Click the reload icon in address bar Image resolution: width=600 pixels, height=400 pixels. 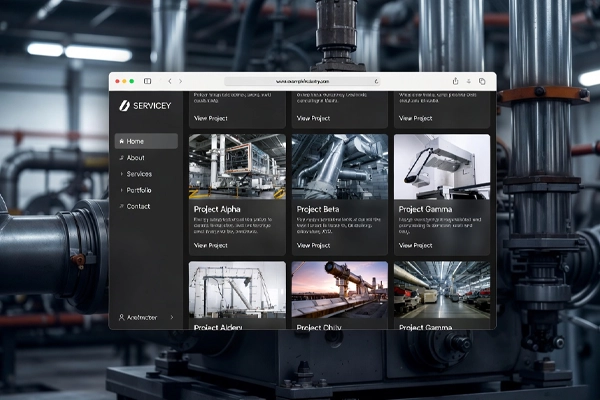376,81
